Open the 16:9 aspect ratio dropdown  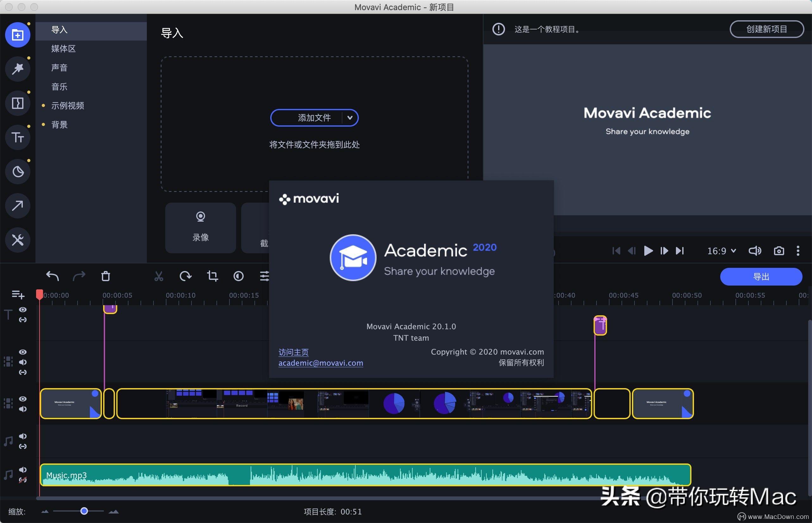(721, 251)
